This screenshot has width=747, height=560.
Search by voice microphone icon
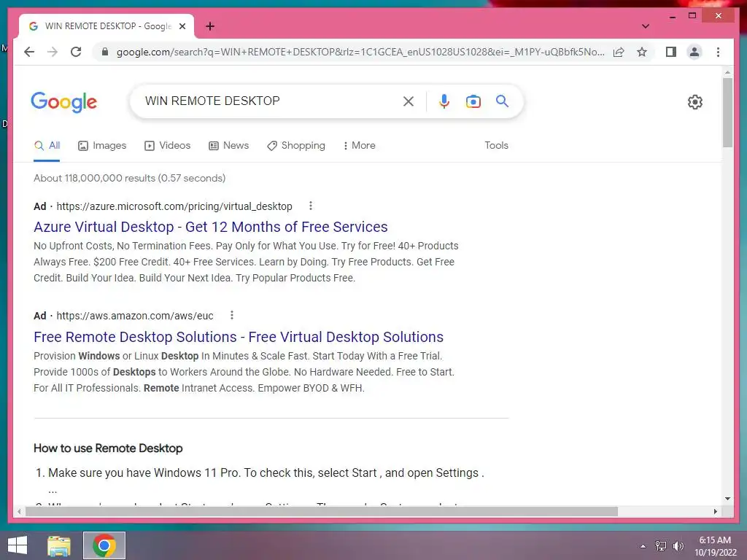444,101
